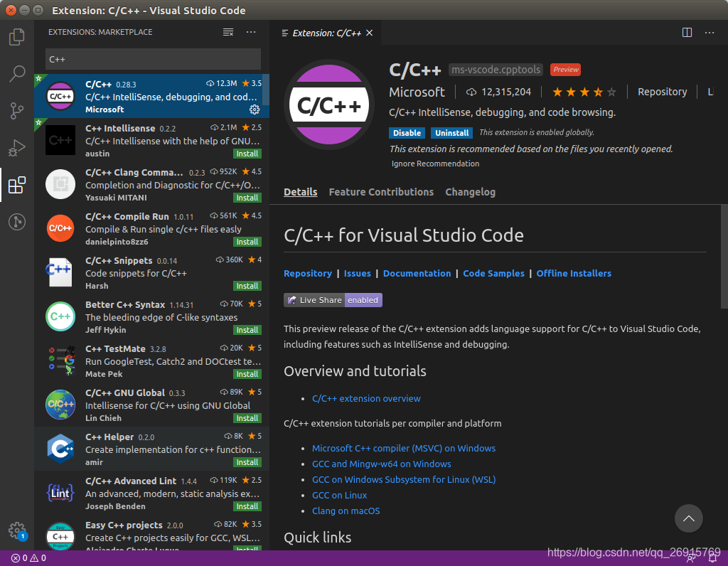Click the extensions list scrollbar
Image resolution: width=728 pixels, height=566 pixels.
tap(266, 90)
